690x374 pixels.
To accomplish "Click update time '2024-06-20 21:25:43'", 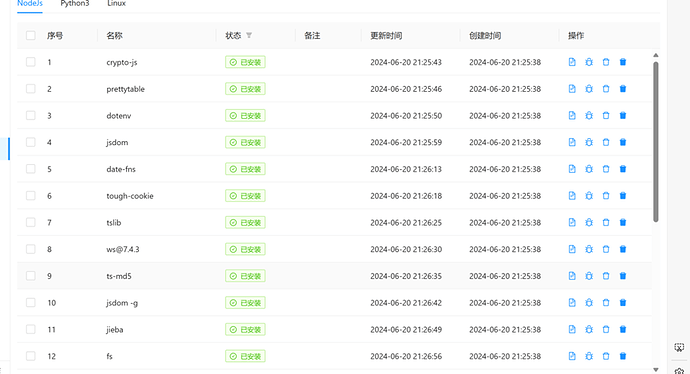I will pyautogui.click(x=406, y=62).
